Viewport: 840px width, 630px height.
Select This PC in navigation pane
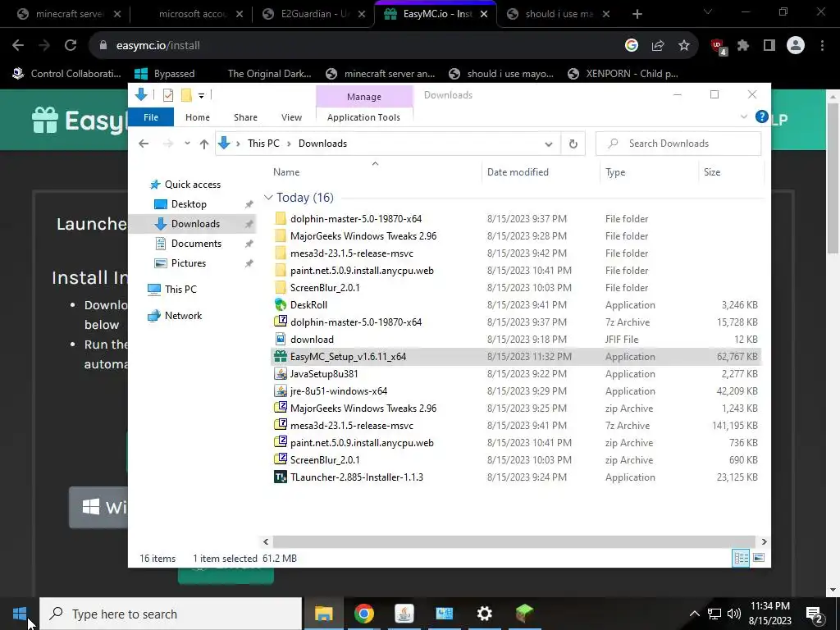pos(180,290)
